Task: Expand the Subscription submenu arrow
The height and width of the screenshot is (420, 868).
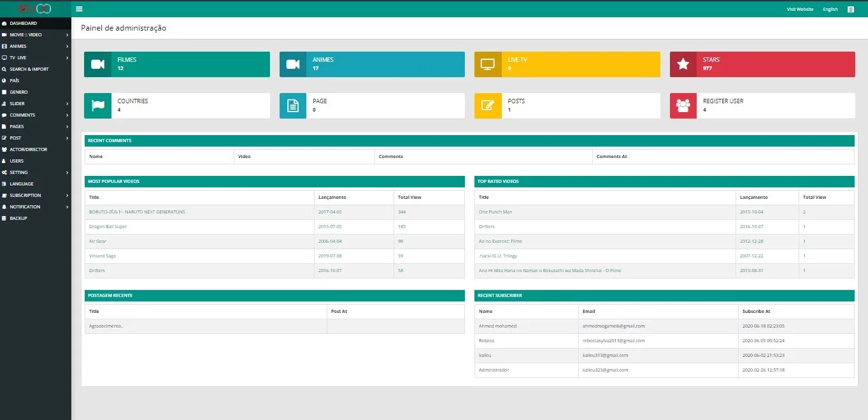Action: (x=67, y=196)
